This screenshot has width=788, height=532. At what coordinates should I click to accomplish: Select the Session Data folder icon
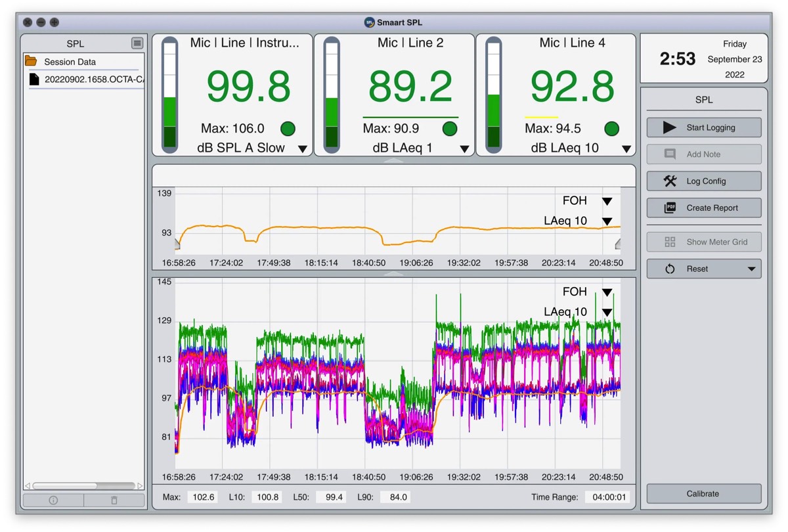pos(31,61)
